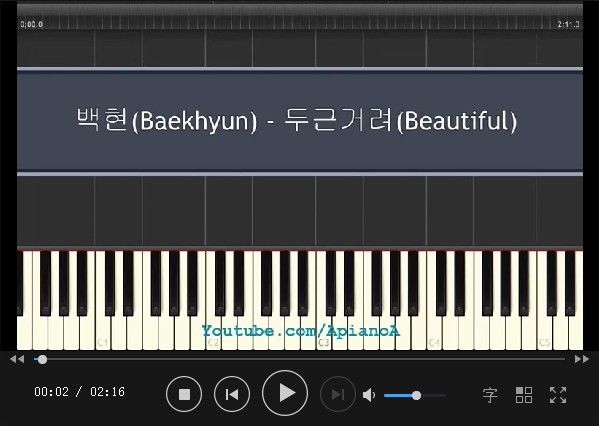Mute the audio via speaker icon

tap(369, 395)
